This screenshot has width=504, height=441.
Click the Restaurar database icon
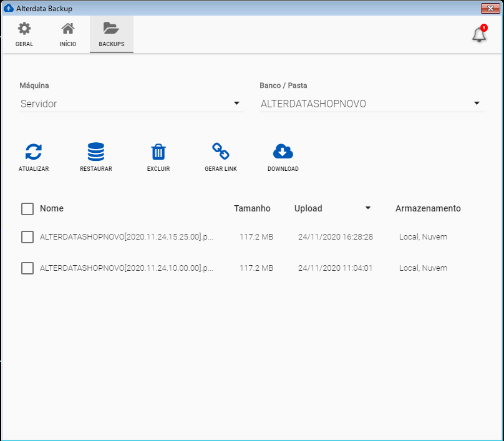click(96, 152)
